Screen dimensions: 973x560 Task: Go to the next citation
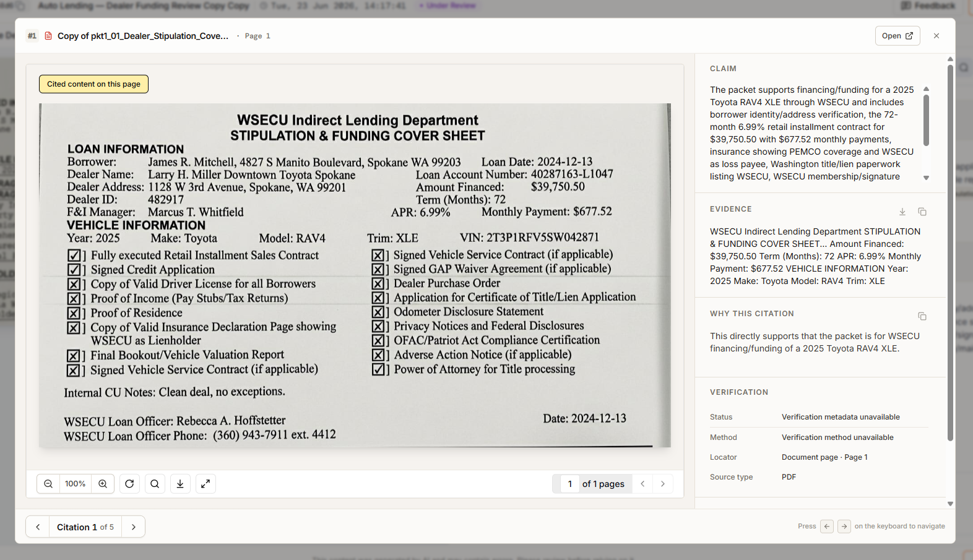coord(134,527)
